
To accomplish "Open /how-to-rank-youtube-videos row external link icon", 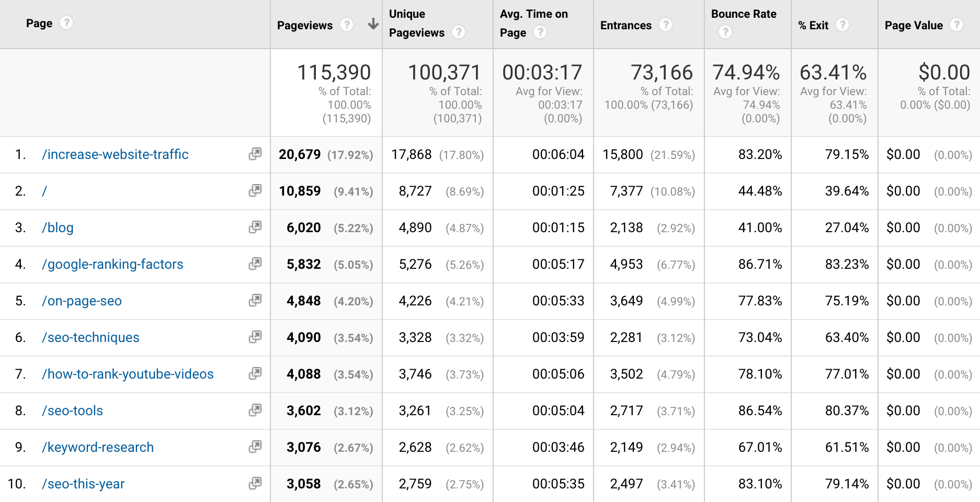I will [255, 373].
